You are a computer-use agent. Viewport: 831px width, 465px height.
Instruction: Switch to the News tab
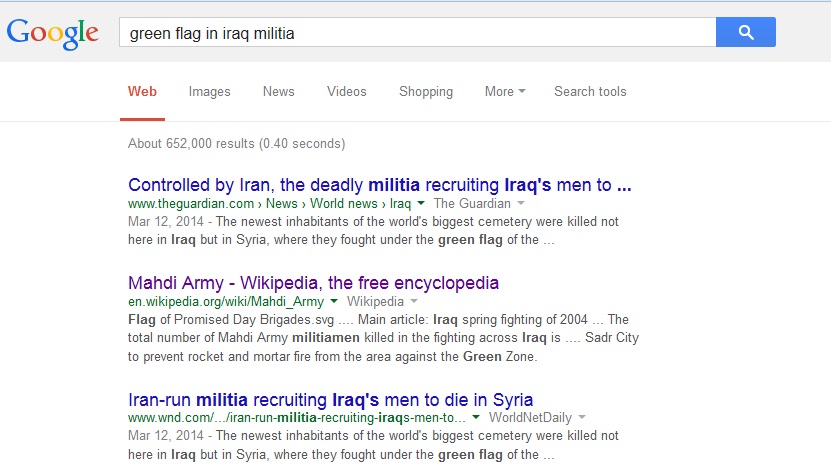coord(278,92)
